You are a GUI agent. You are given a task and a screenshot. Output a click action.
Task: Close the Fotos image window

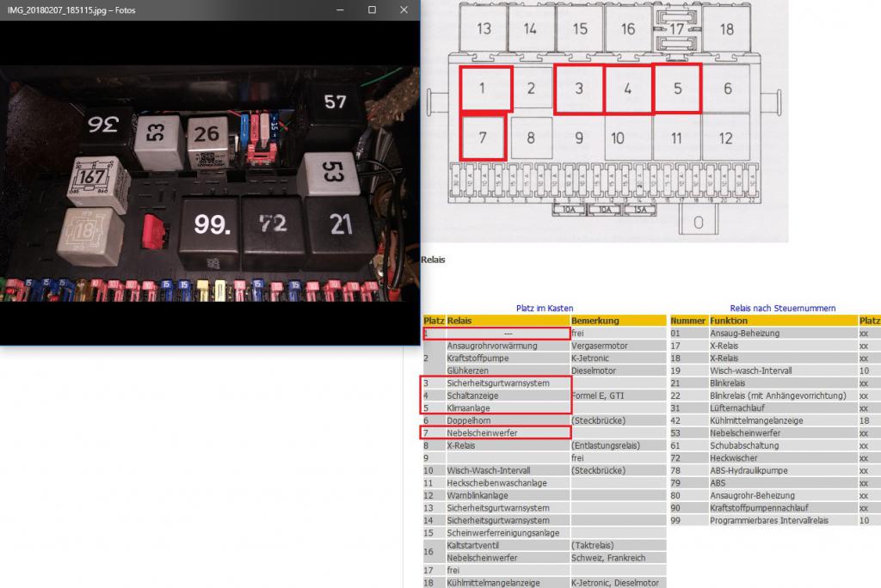(x=404, y=9)
